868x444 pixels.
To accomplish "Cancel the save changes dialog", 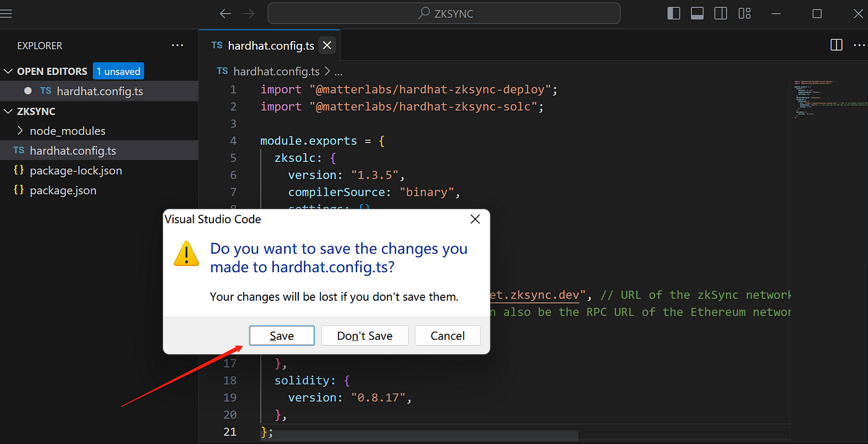I will coord(448,335).
